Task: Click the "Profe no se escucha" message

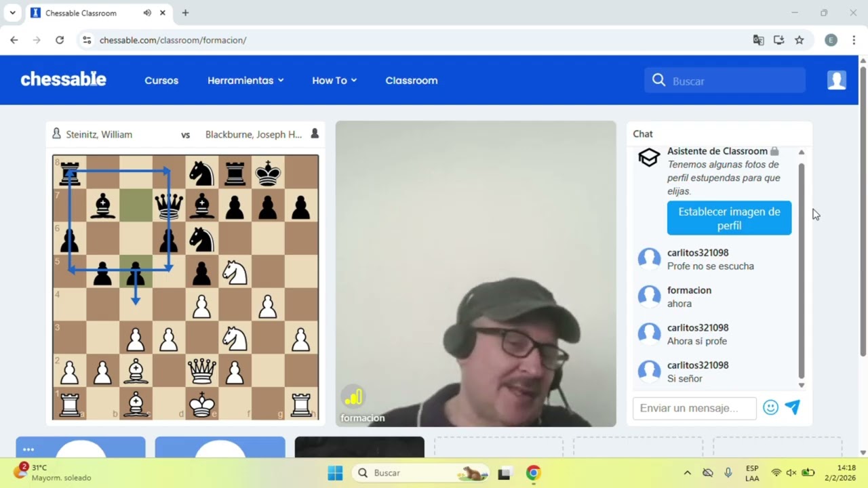Action: click(711, 266)
